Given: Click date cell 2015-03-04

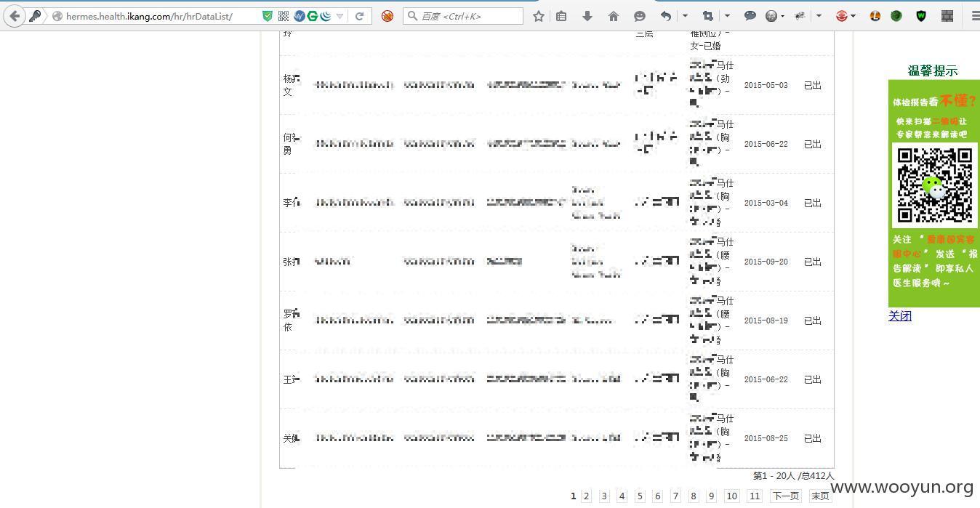Looking at the screenshot, I should pyautogui.click(x=766, y=203).
